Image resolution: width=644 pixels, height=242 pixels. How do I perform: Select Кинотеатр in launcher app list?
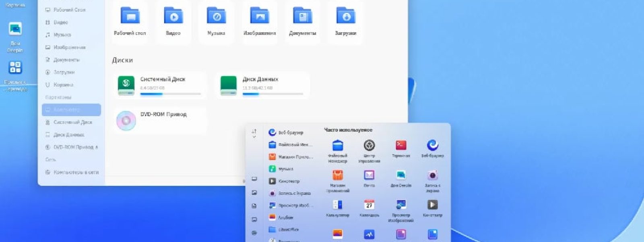291,181
